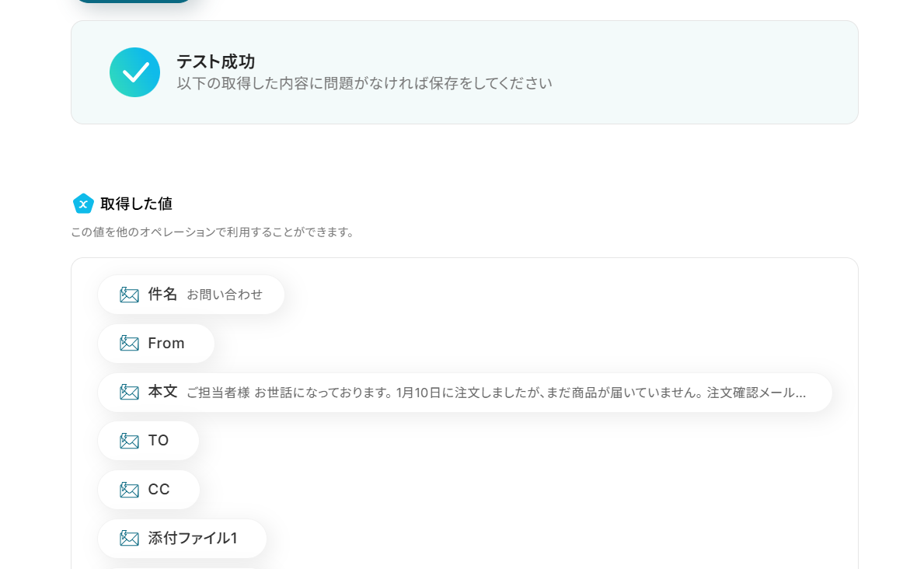This screenshot has height=569, width=924.
Task: Click the blue pentagon icon beside 取得した値
Action: pos(83,204)
